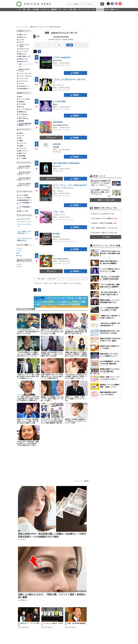This screenshot has height=644, width=138.
Task: Click 新着トレンドをもっと見る button
Action: coord(105,200)
